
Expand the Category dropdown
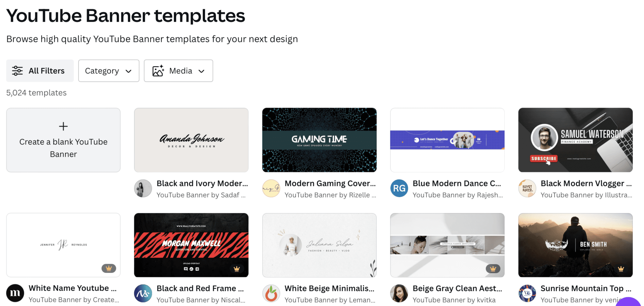click(109, 71)
